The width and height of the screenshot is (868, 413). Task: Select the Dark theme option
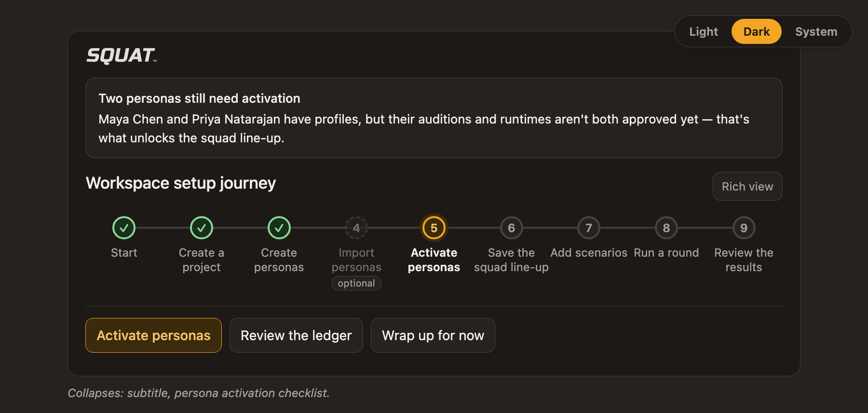(757, 31)
